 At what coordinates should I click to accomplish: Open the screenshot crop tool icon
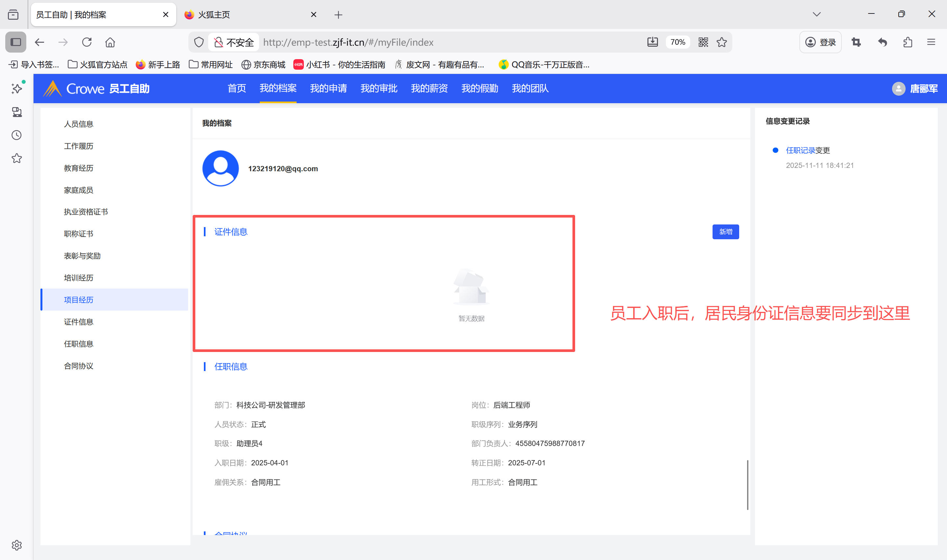[x=856, y=42]
